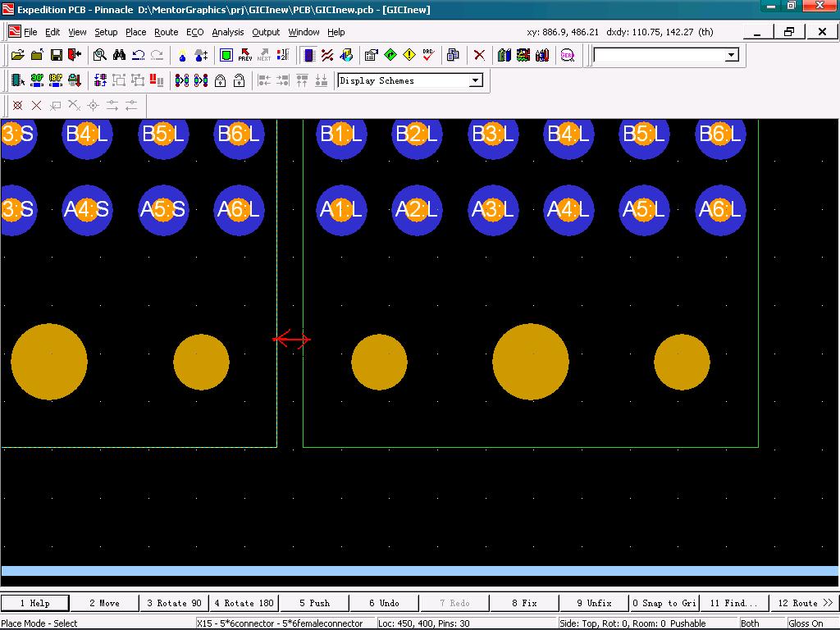Expand the empty combo box dropdown arrow

[731, 55]
